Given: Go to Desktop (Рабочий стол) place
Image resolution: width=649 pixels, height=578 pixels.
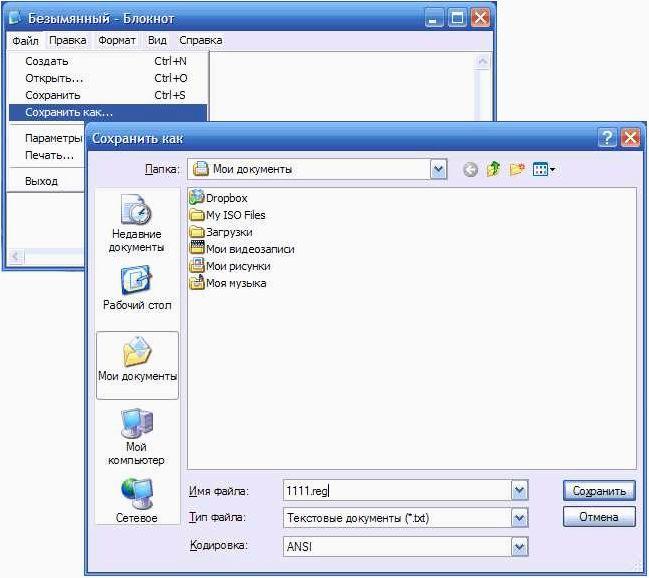Looking at the screenshot, I should coord(137,288).
